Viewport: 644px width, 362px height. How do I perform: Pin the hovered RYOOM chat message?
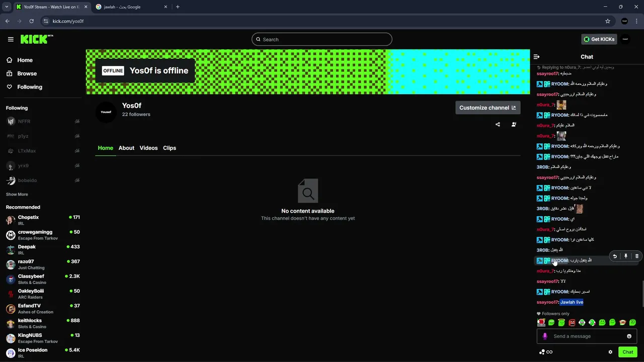coord(626,256)
